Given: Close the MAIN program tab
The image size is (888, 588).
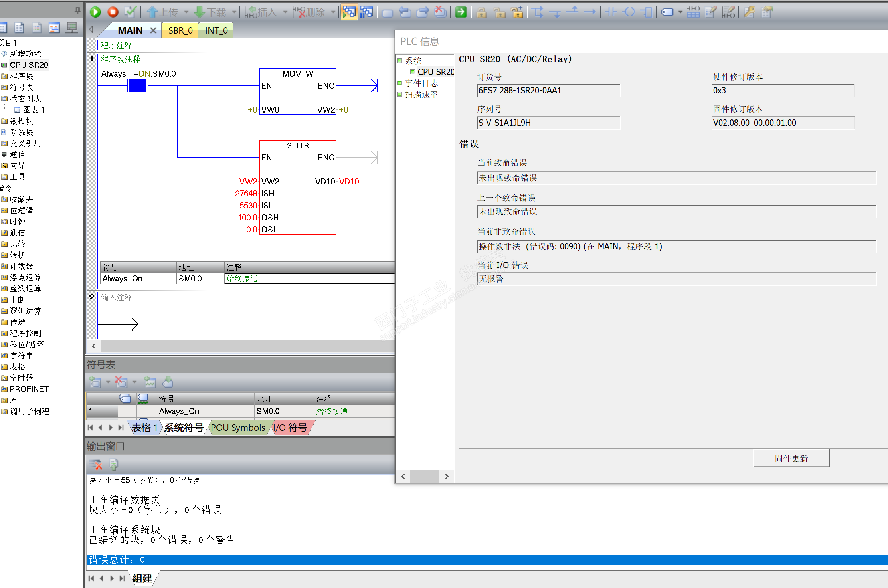Looking at the screenshot, I should click(153, 30).
